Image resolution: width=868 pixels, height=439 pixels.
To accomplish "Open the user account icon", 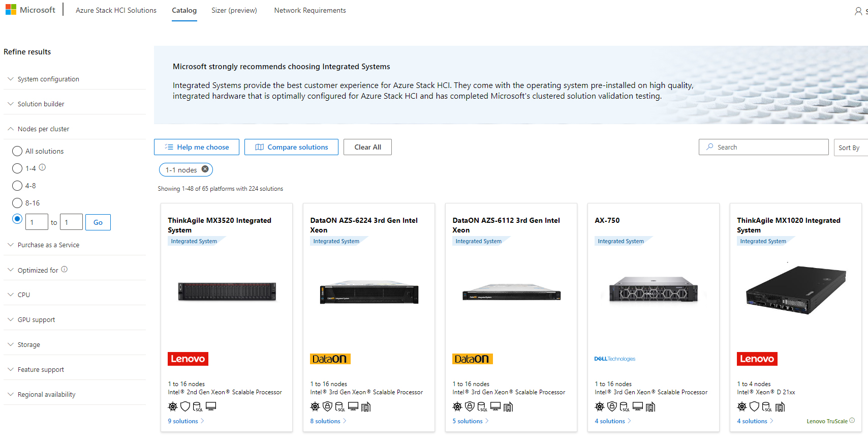I will pyautogui.click(x=858, y=11).
